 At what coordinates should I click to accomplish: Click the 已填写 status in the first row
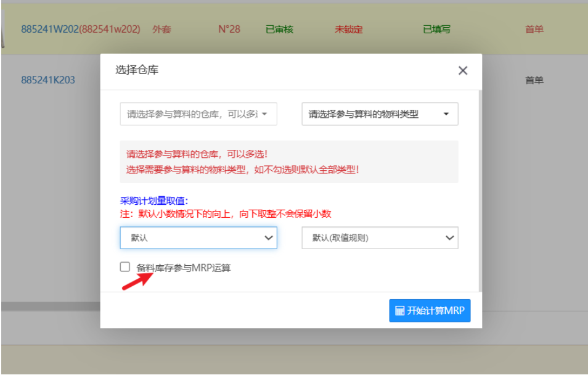436,29
